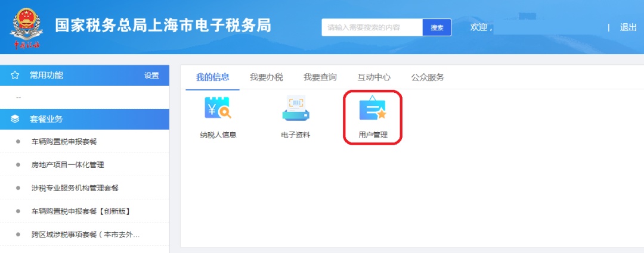Open the 电子资料 printer icon
Viewport: 644px width, 253px height.
(x=296, y=108)
